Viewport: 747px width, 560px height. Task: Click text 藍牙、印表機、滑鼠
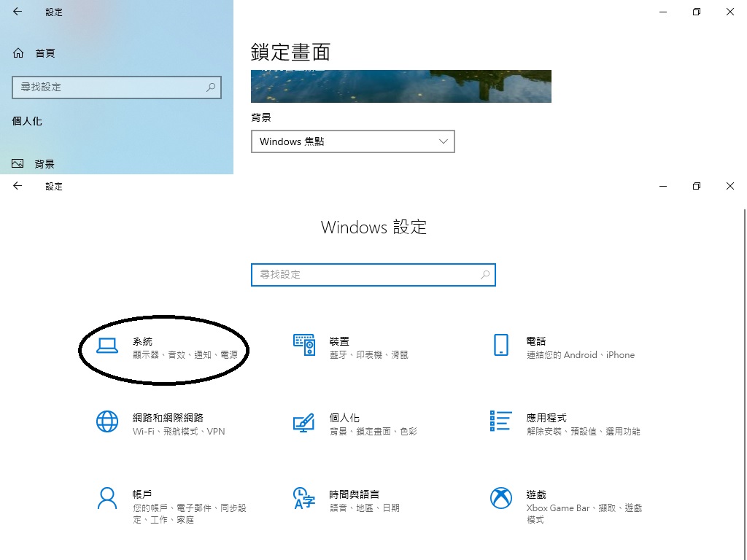click(x=368, y=355)
